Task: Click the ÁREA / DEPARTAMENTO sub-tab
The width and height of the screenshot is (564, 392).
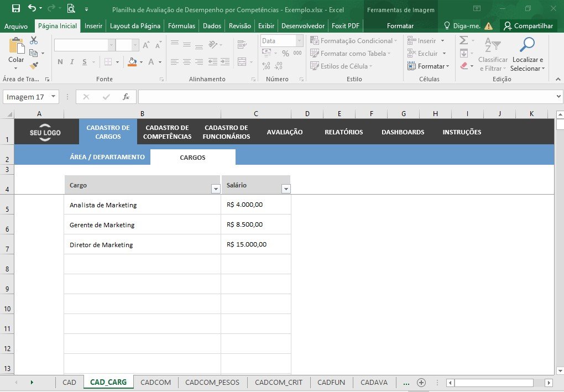Action: pos(107,157)
